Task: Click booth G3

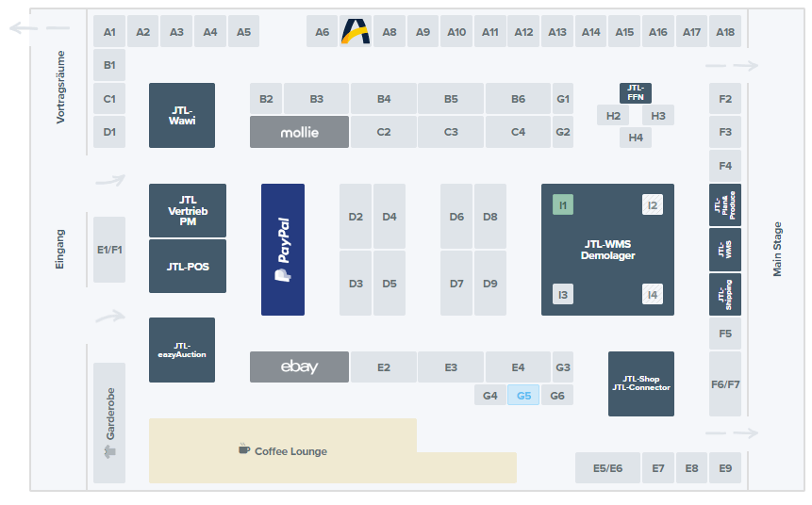Action: (x=563, y=367)
